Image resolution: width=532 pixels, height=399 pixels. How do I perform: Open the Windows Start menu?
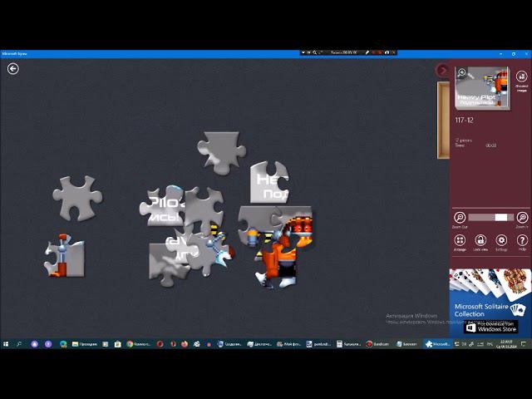pos(6,344)
